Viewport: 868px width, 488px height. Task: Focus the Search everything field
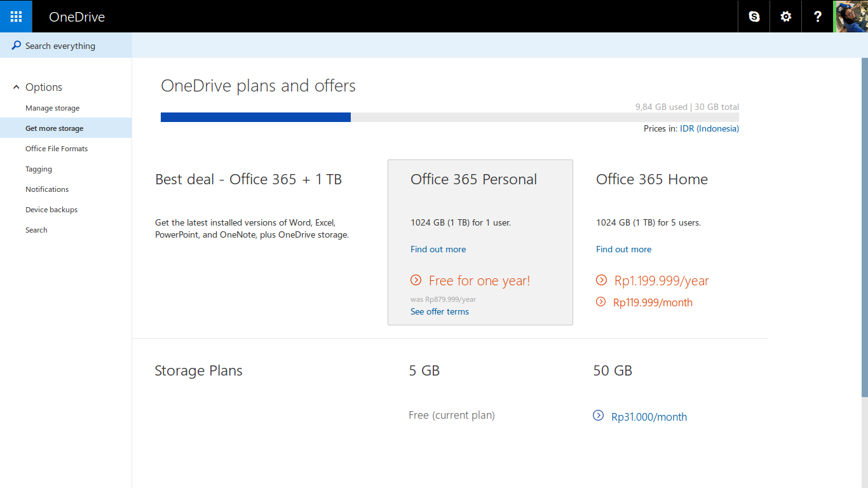click(66, 46)
